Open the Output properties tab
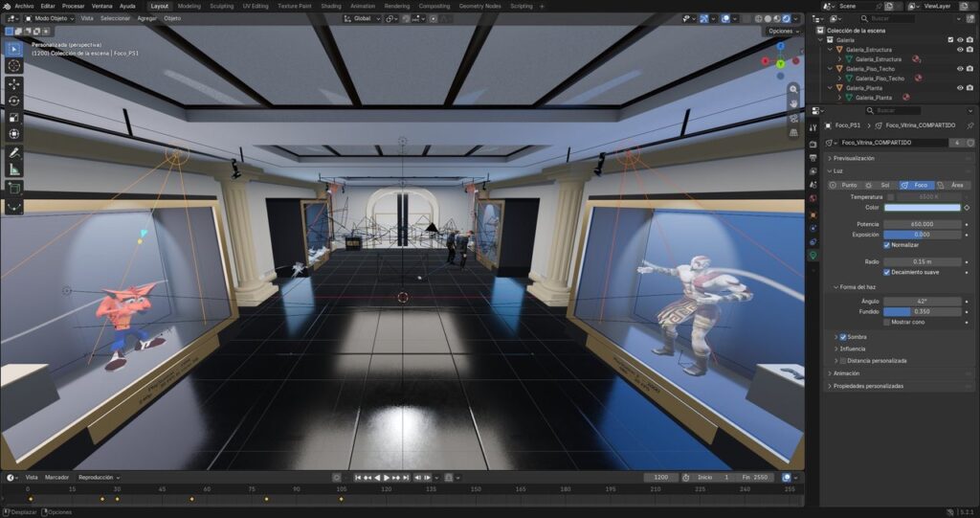The width and height of the screenshot is (980, 518). [x=813, y=158]
